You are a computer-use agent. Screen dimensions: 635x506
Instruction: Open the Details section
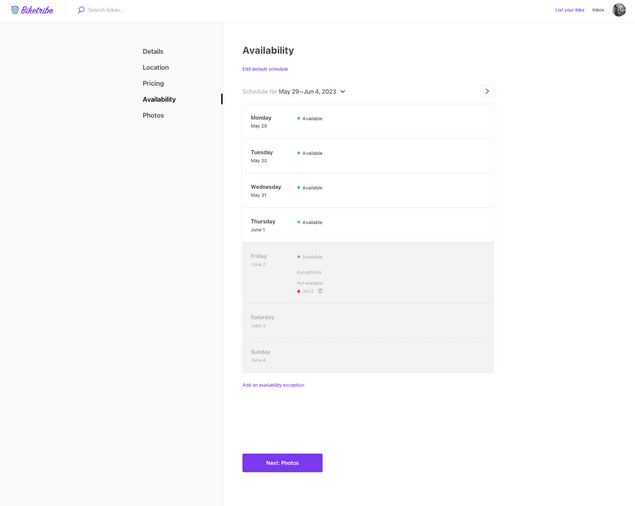[x=153, y=51]
